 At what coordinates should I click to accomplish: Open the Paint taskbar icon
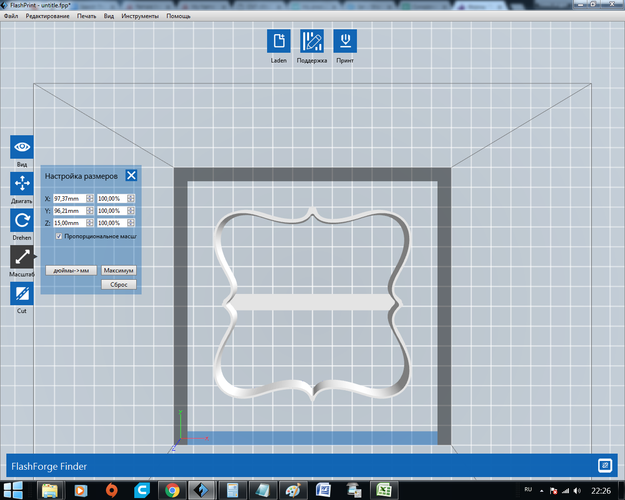click(293, 490)
